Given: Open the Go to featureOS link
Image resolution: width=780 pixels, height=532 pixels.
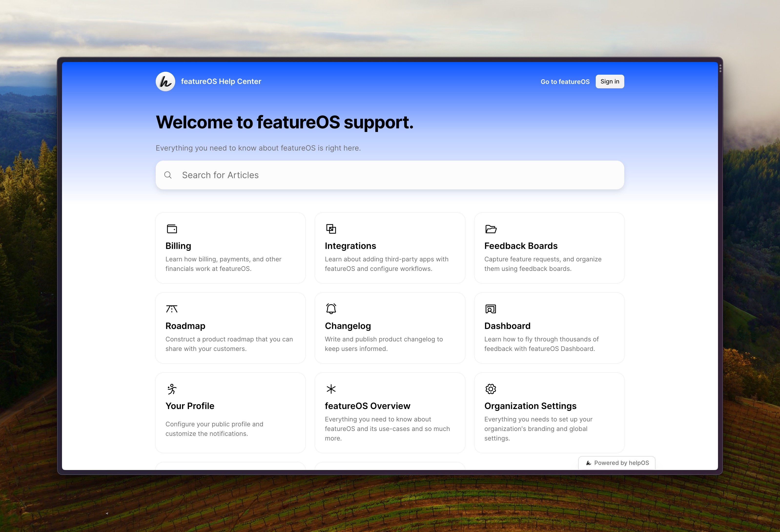Looking at the screenshot, I should (565, 81).
